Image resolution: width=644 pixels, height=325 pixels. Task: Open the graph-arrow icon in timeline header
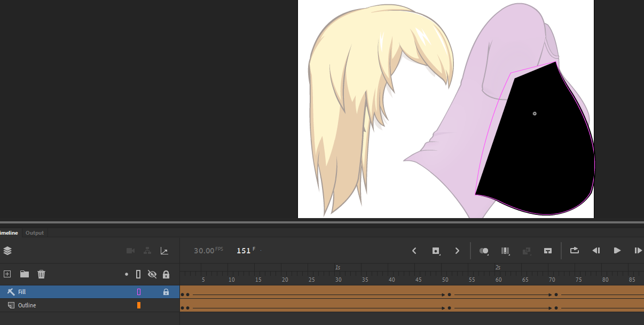coord(164,251)
